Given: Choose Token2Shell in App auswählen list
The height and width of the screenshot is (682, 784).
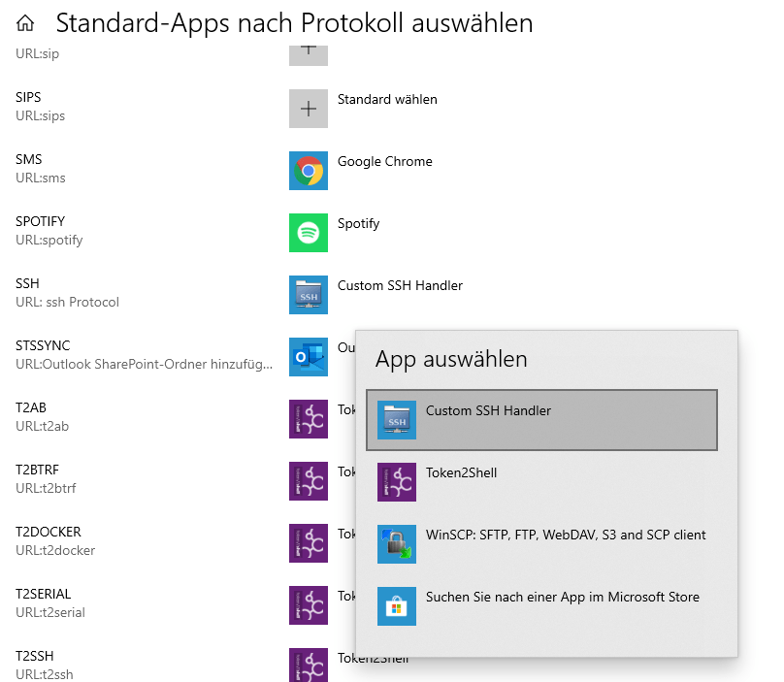Looking at the screenshot, I should [541, 482].
